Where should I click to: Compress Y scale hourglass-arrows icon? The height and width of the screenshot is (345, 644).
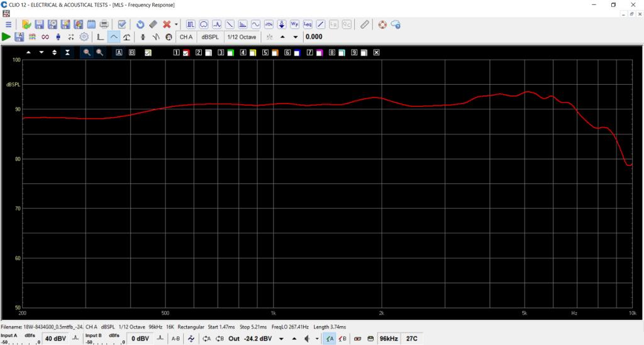[67, 53]
